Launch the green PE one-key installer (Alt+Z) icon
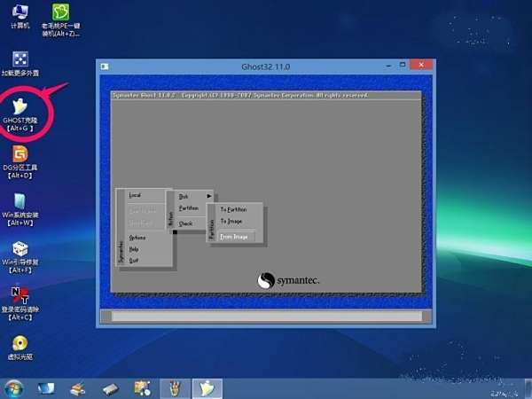Viewport: 532px width, 399px height. (x=61, y=20)
